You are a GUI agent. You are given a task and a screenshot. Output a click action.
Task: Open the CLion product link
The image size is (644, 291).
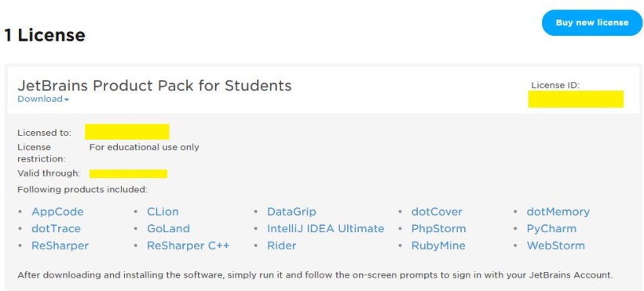pos(163,212)
